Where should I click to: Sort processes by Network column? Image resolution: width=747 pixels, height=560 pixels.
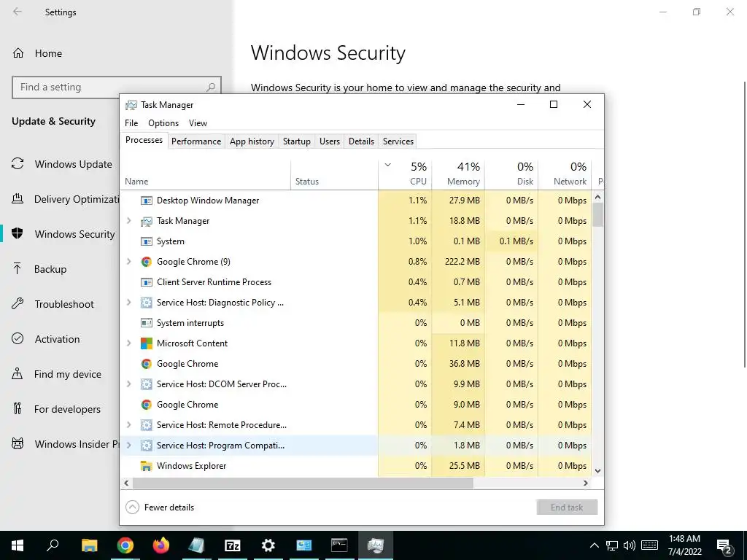coord(565,174)
